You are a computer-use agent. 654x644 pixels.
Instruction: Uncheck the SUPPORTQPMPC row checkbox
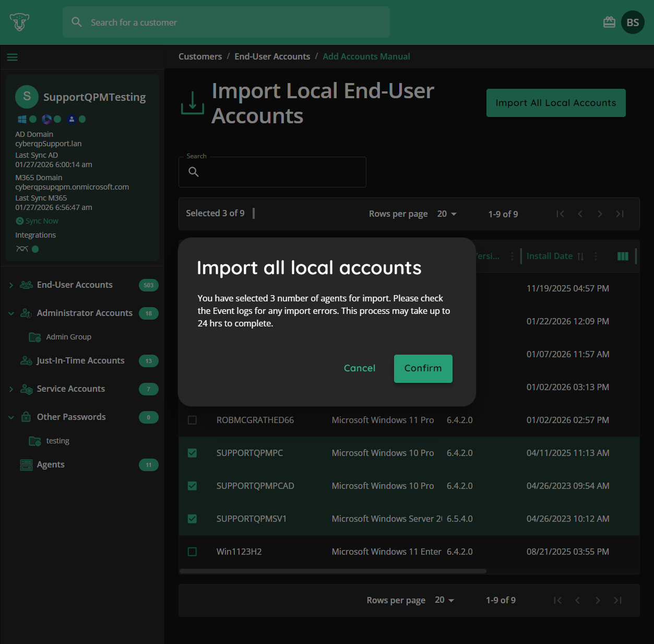pyautogui.click(x=192, y=453)
